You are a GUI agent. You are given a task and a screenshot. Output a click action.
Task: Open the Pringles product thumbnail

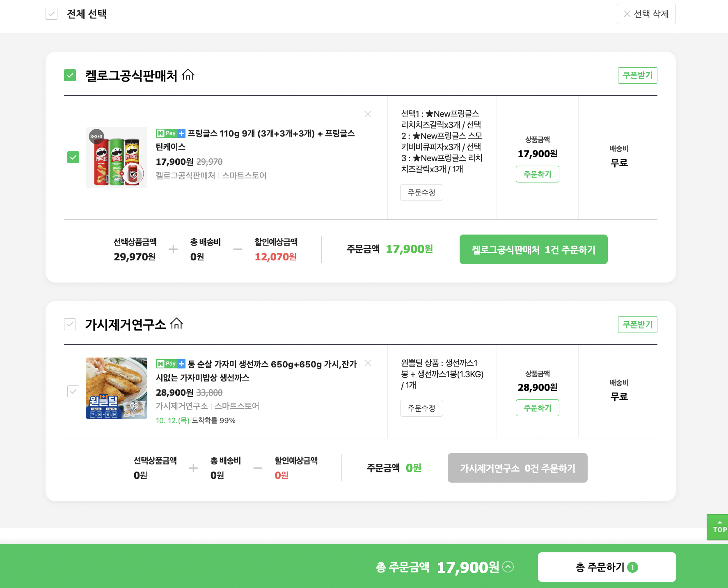click(117, 157)
